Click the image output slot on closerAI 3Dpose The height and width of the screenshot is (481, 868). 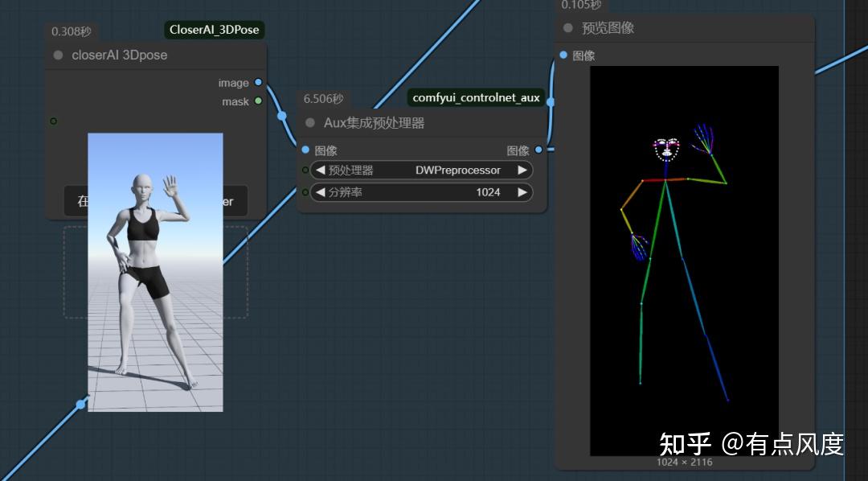pos(258,82)
